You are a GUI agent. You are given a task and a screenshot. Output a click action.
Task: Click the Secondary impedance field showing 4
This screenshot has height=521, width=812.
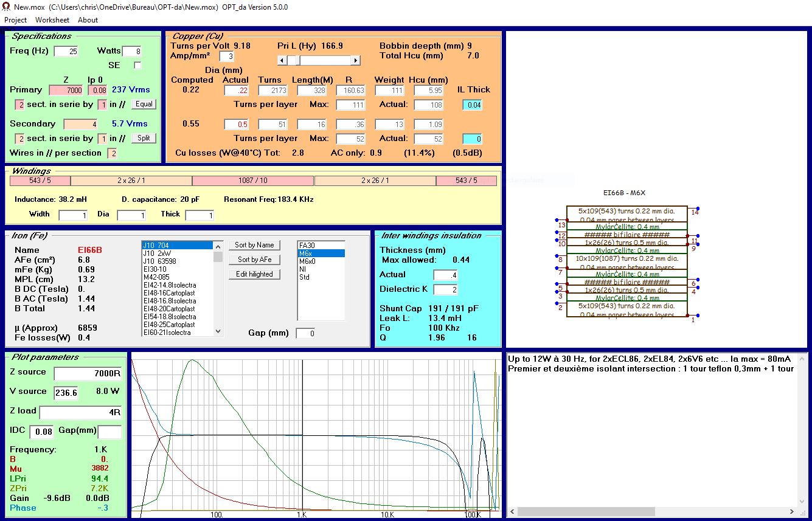(x=81, y=124)
